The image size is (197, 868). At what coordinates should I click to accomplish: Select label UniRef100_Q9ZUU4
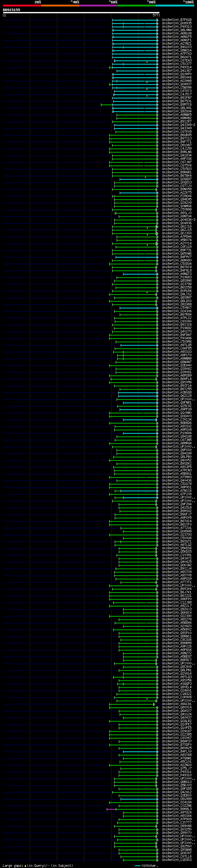(x=177, y=111)
